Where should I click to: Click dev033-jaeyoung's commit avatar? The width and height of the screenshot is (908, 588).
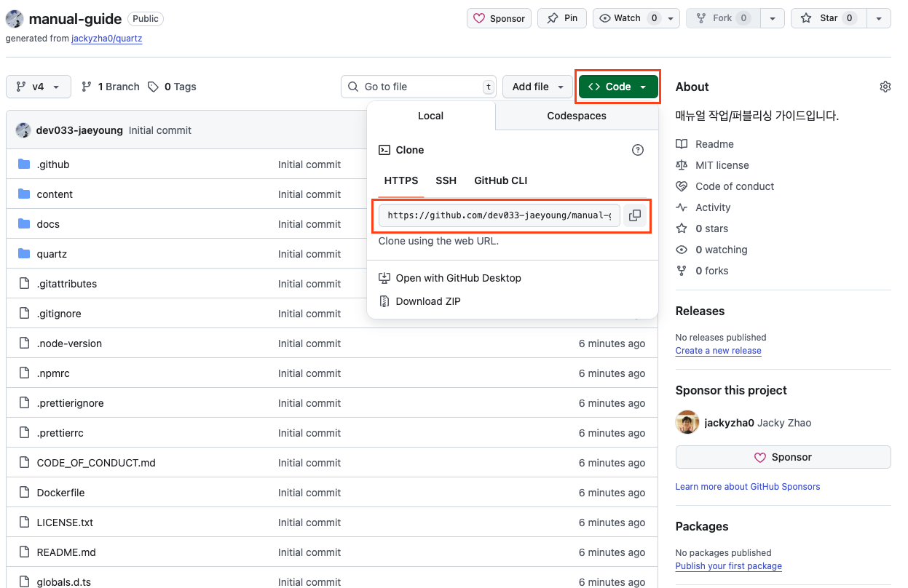(x=24, y=130)
